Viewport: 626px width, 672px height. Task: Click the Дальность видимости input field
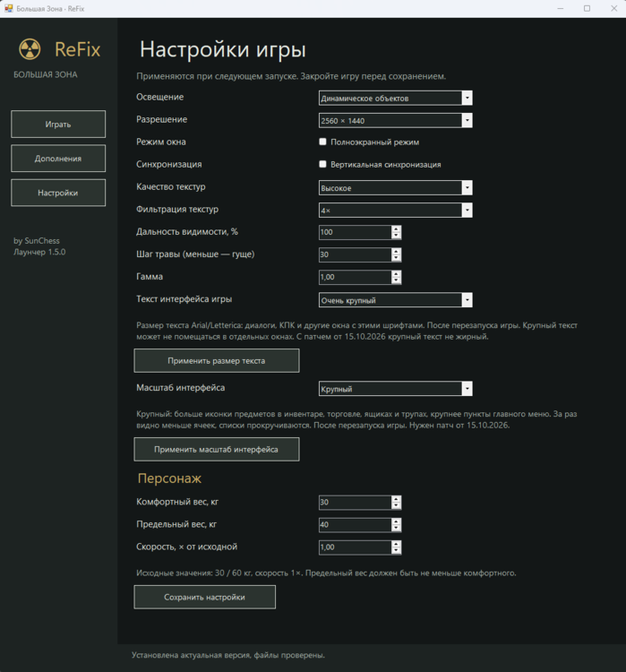coord(356,232)
